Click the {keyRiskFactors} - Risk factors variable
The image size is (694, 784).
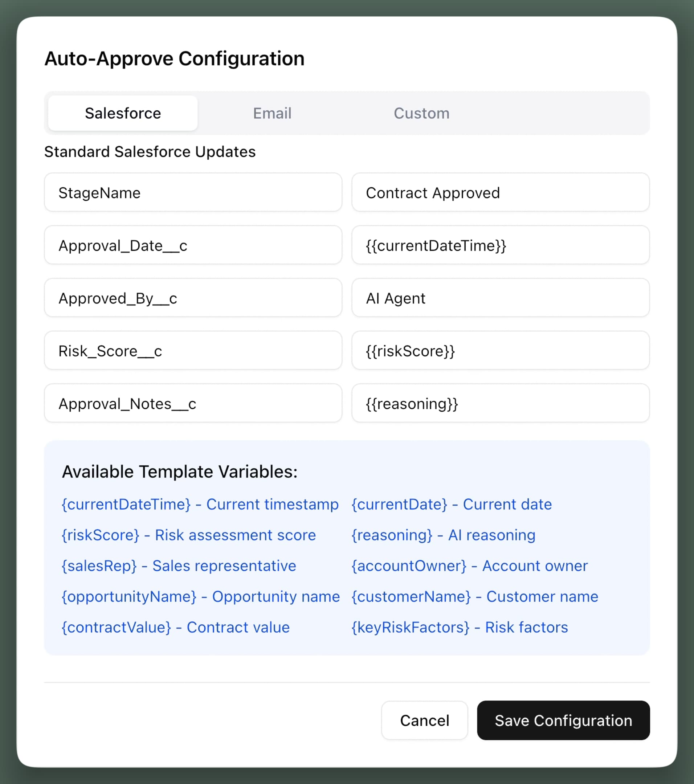[x=460, y=627]
